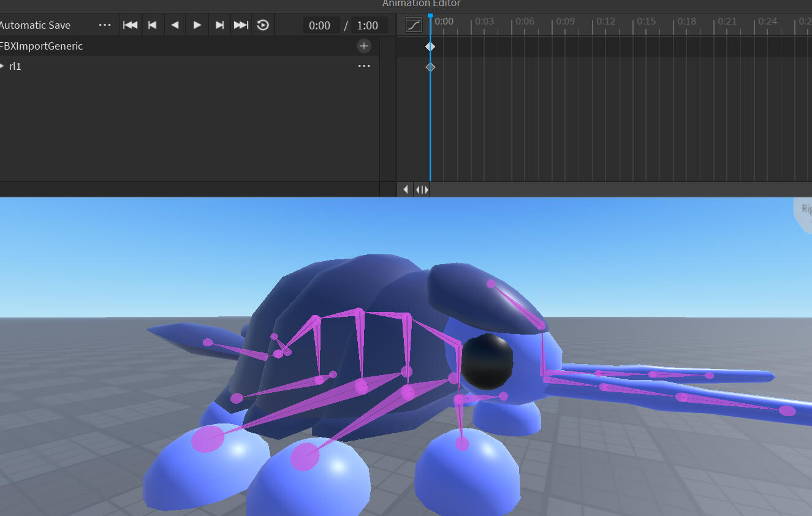
Task: Select the Automatic Save animation name
Action: click(35, 25)
